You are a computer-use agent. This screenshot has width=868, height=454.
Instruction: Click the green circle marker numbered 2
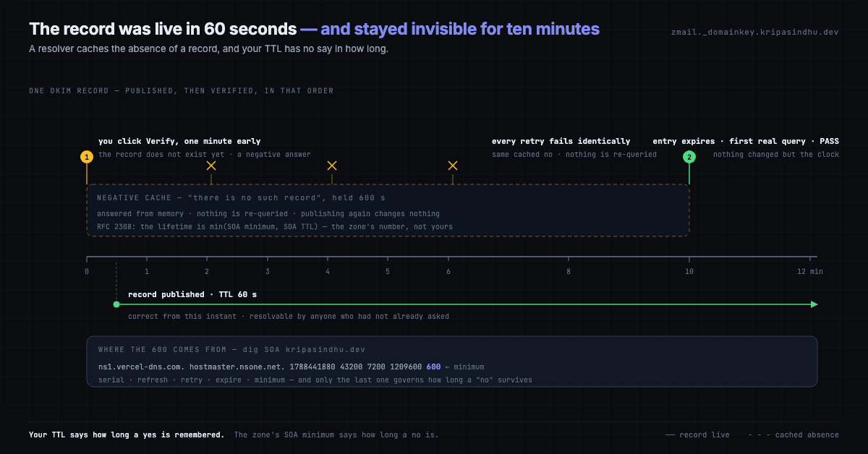coord(689,157)
